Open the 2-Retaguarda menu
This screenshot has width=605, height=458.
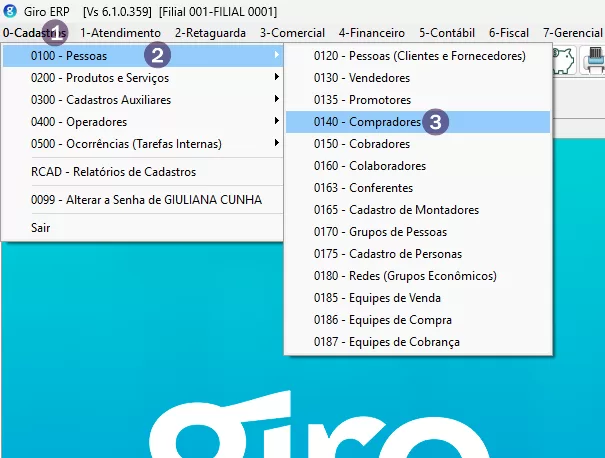click(209, 32)
